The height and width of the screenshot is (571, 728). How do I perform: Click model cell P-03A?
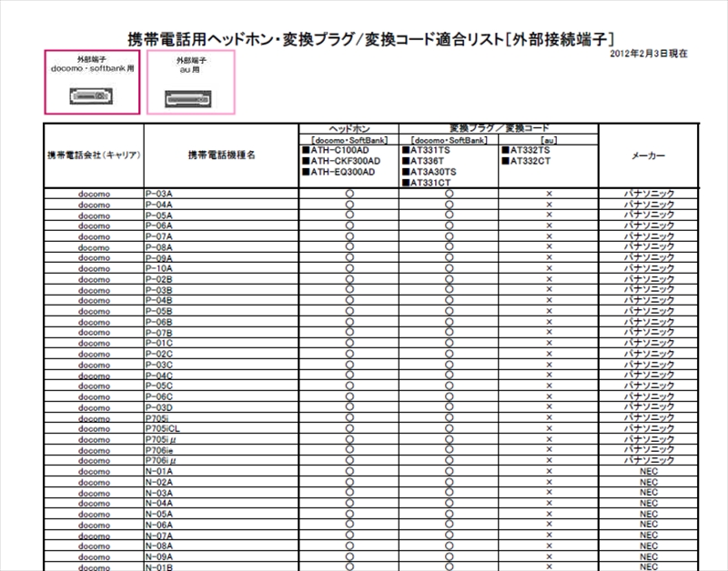221,194
